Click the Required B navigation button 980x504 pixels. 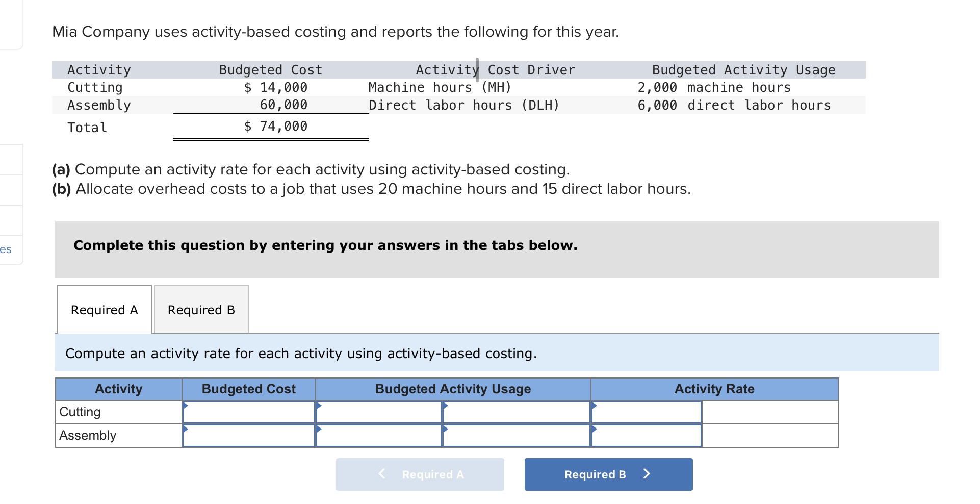point(608,474)
